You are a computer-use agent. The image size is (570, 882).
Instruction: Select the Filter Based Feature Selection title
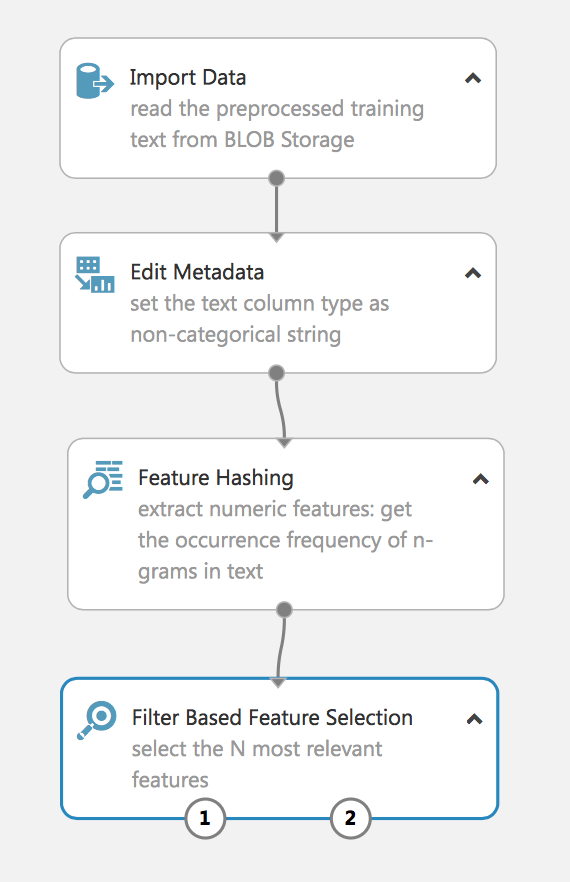[272, 718]
